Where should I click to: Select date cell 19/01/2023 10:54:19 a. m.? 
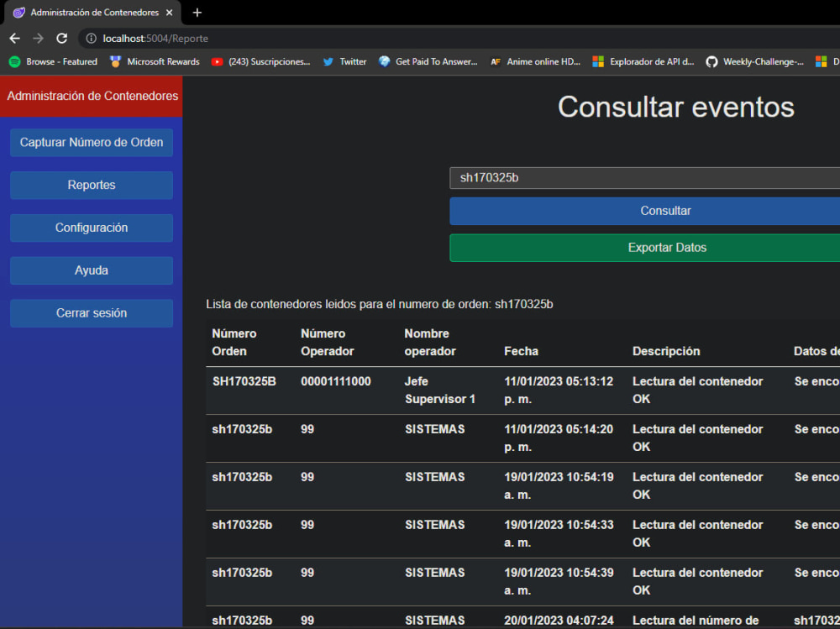559,486
